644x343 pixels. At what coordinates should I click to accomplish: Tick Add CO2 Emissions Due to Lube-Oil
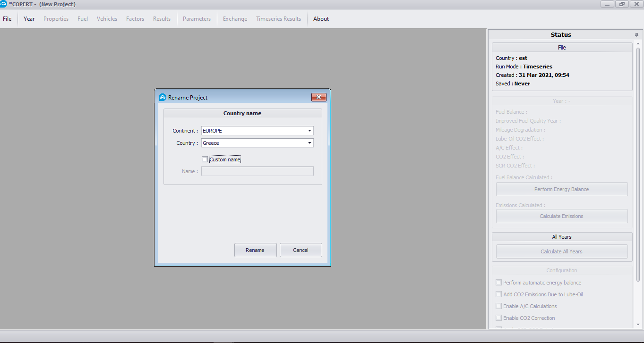pos(498,294)
